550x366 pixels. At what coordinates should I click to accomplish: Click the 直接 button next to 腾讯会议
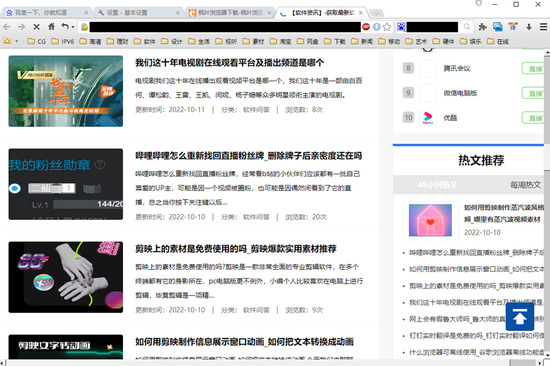pyautogui.click(x=533, y=68)
